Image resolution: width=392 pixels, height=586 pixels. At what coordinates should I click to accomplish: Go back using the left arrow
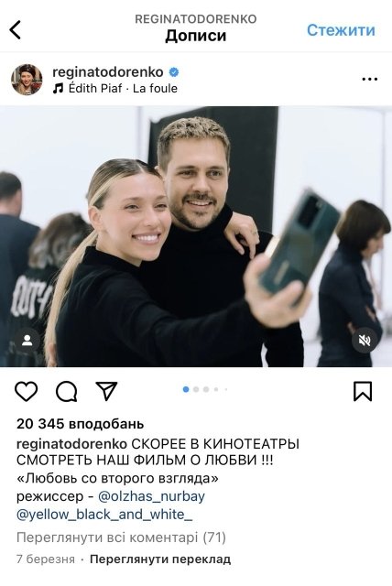point(15,30)
